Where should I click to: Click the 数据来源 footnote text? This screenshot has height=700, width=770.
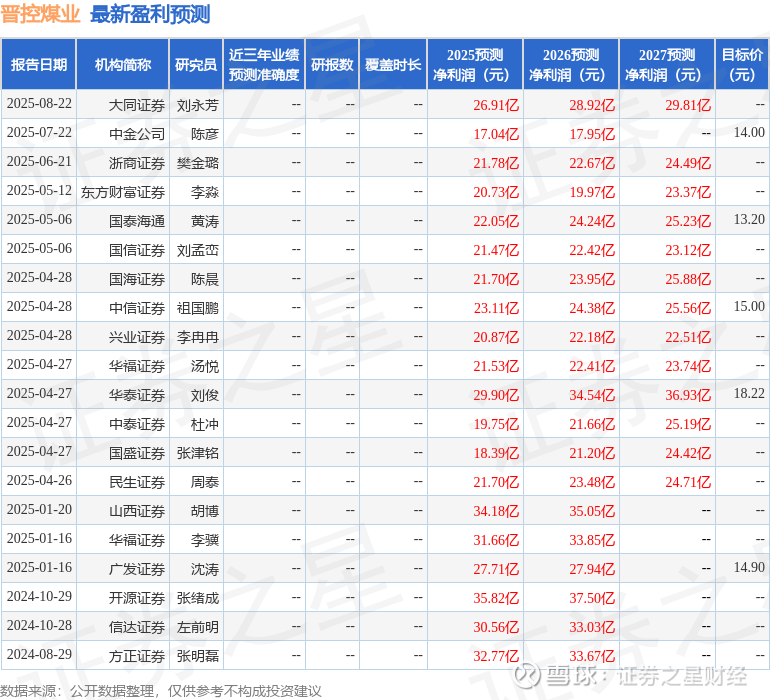161,691
